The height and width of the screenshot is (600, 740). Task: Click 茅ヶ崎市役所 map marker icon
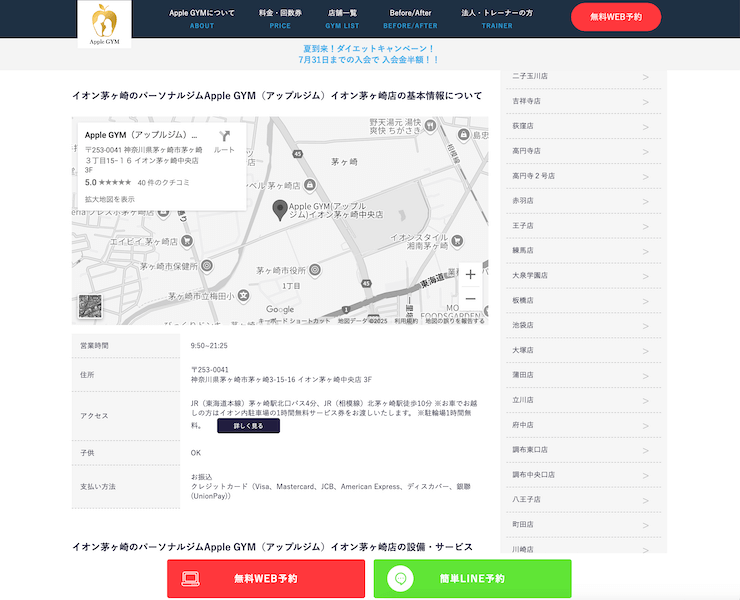tap(315, 270)
